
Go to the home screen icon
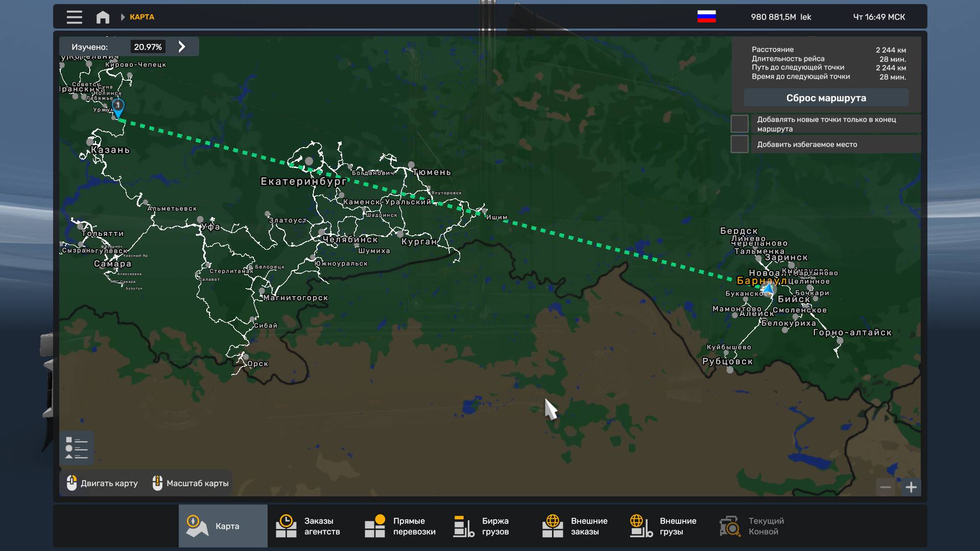[x=103, y=17]
